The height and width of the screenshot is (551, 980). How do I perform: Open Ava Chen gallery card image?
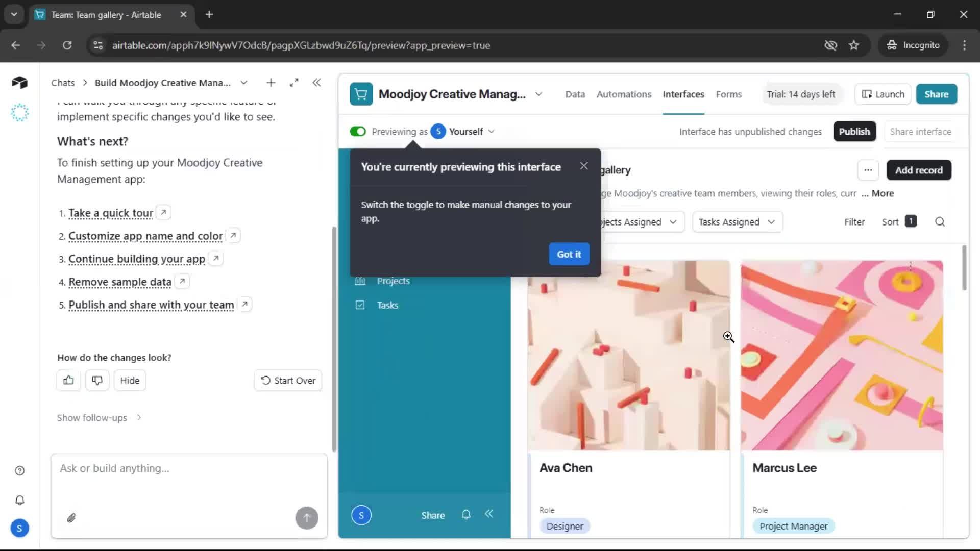[628, 356]
